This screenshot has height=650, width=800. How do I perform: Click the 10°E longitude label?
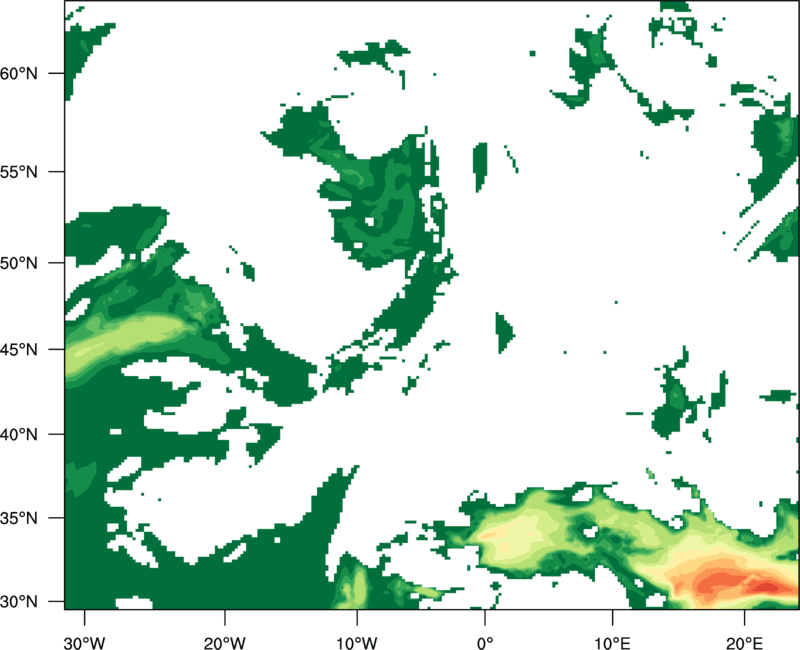612,643
